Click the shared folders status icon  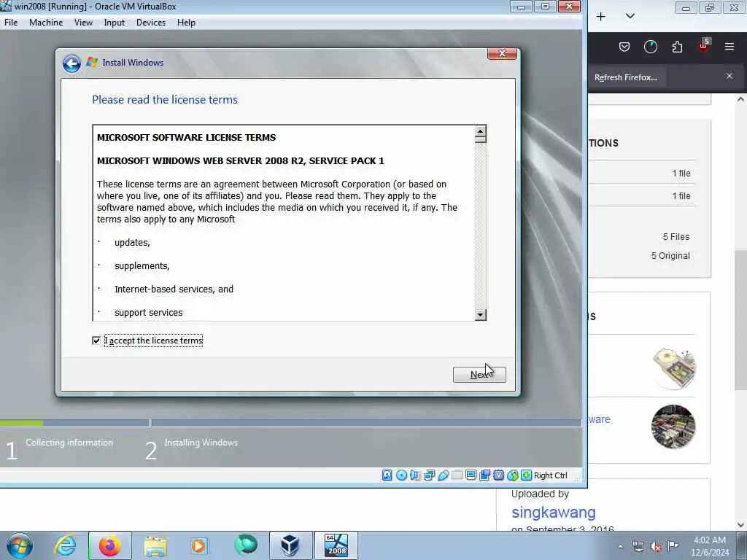point(457,475)
